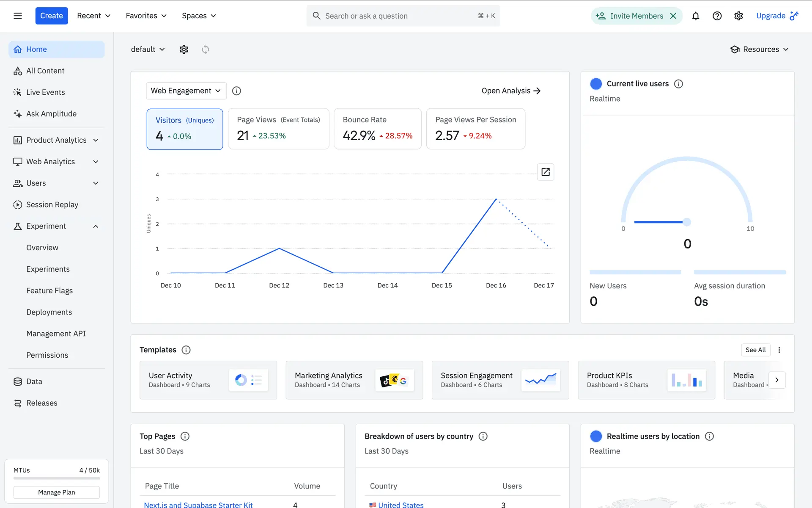Open chart in new window icon
The image size is (812, 508).
pyautogui.click(x=545, y=172)
